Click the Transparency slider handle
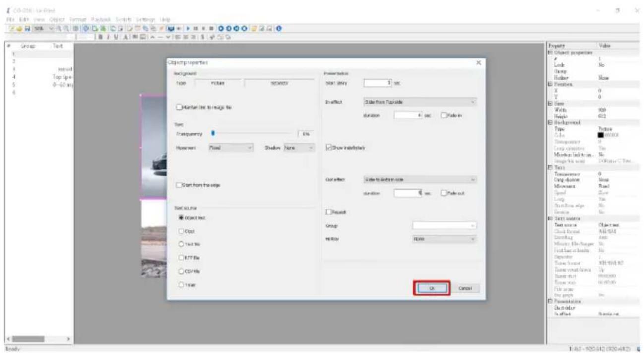Image resolution: width=644 pixels, height=353 pixels. (x=213, y=133)
